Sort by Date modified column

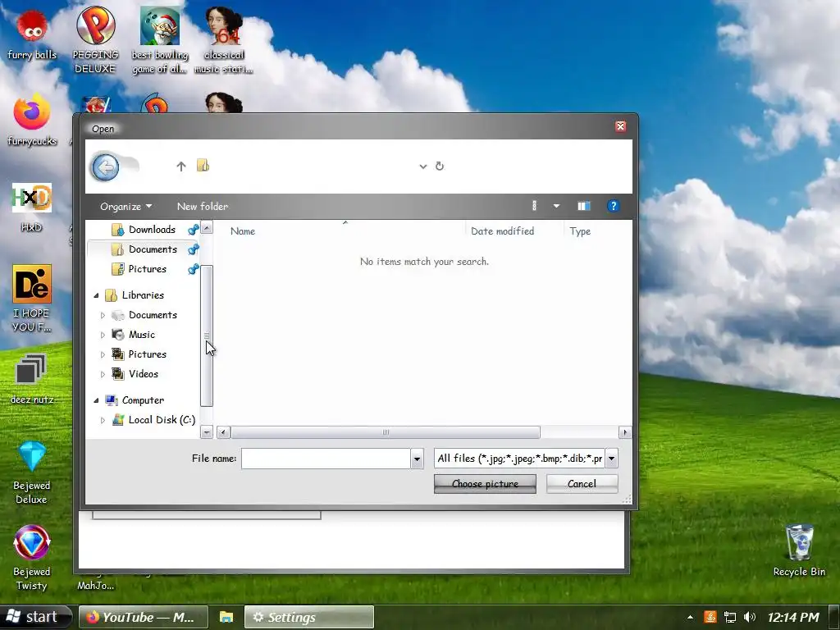(x=503, y=231)
